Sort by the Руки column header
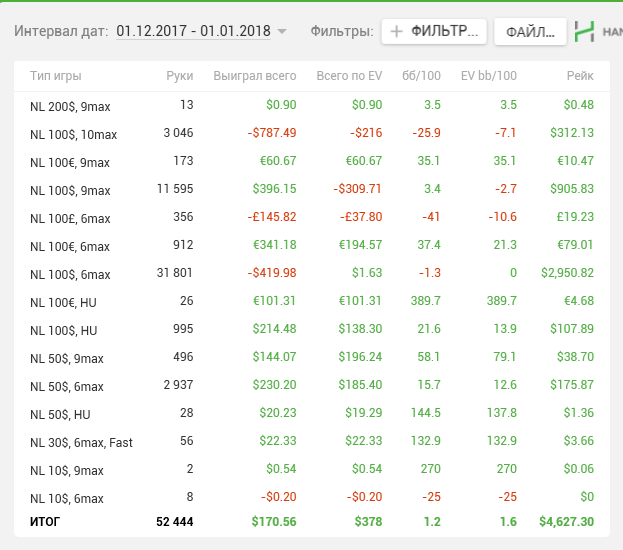This screenshot has height=550, width=623. (180, 76)
